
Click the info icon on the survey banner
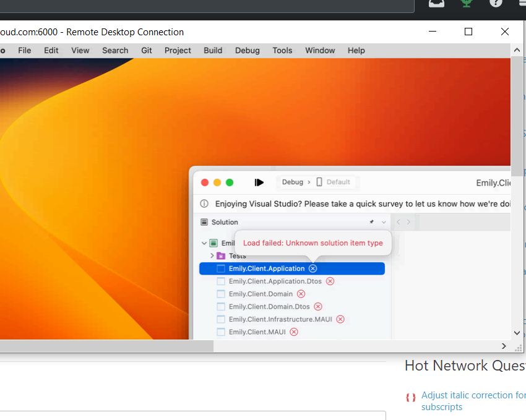point(205,203)
